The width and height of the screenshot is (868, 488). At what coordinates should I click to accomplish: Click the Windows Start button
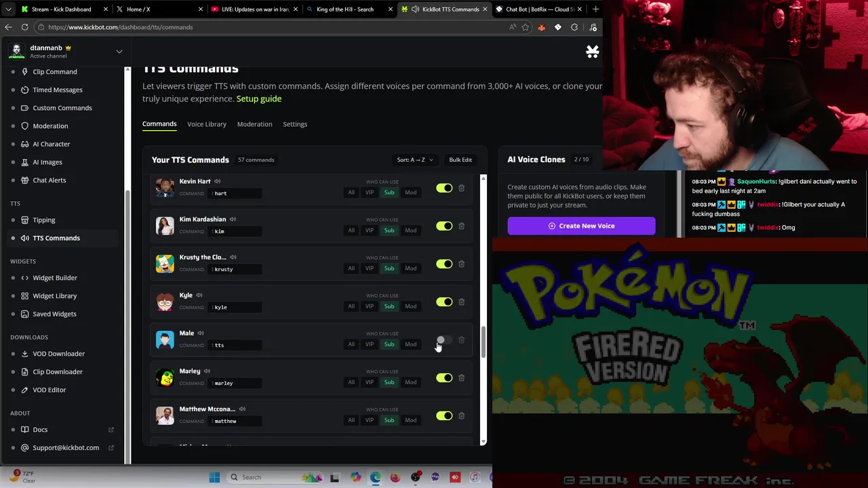214,477
